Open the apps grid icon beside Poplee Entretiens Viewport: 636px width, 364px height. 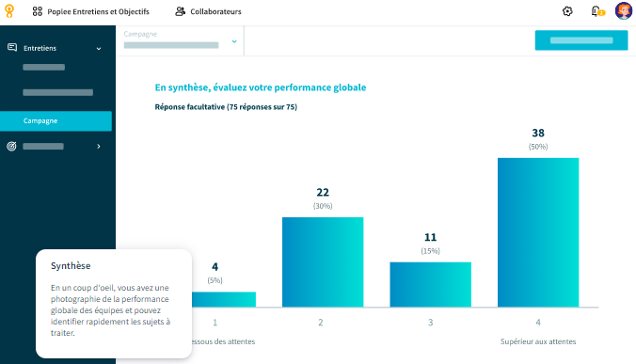click(38, 11)
